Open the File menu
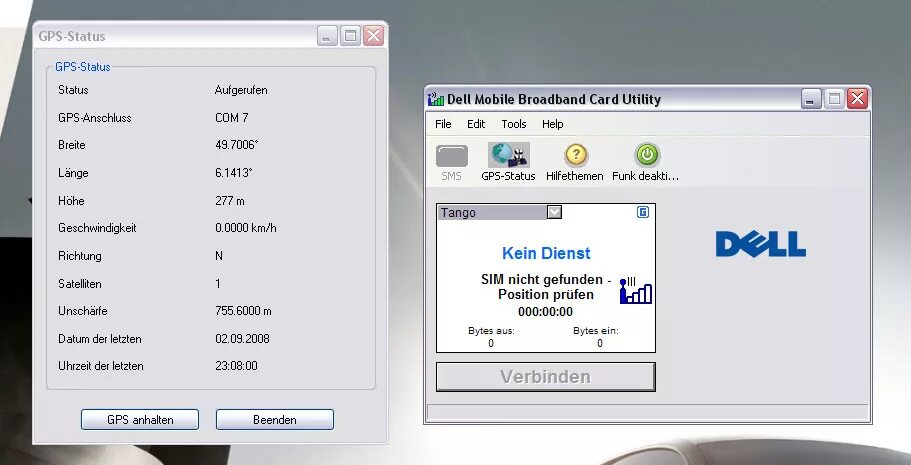Viewport: 911px width, 465px height. click(x=443, y=124)
